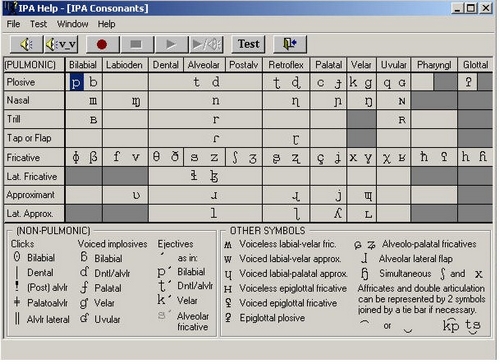Click the voiced labial-velar approximant w
This screenshot has width=500, height=364.
(x=228, y=259)
